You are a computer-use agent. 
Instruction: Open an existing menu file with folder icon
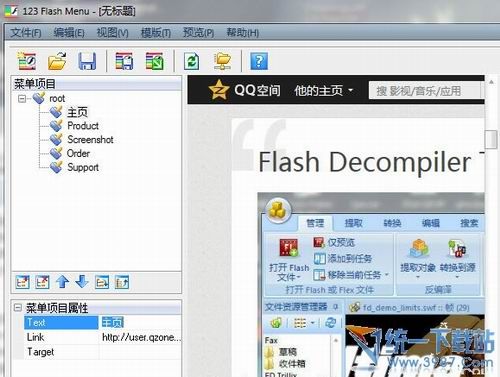point(57,61)
